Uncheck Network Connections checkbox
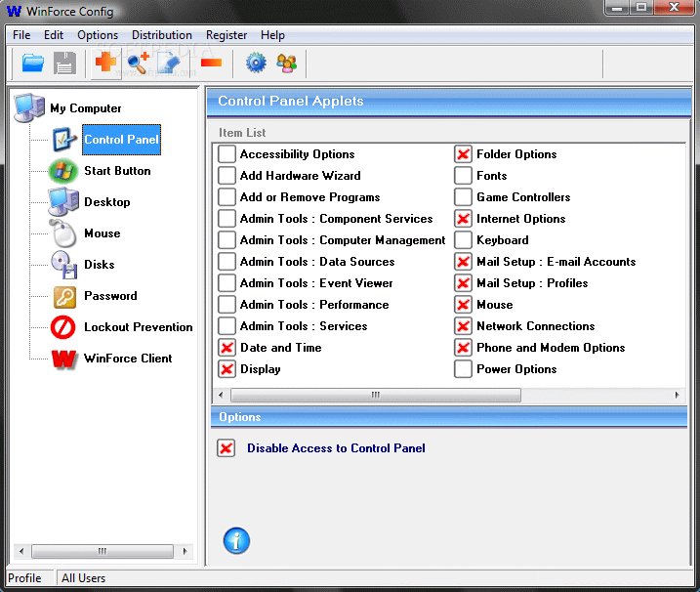700x592 pixels. tap(463, 326)
